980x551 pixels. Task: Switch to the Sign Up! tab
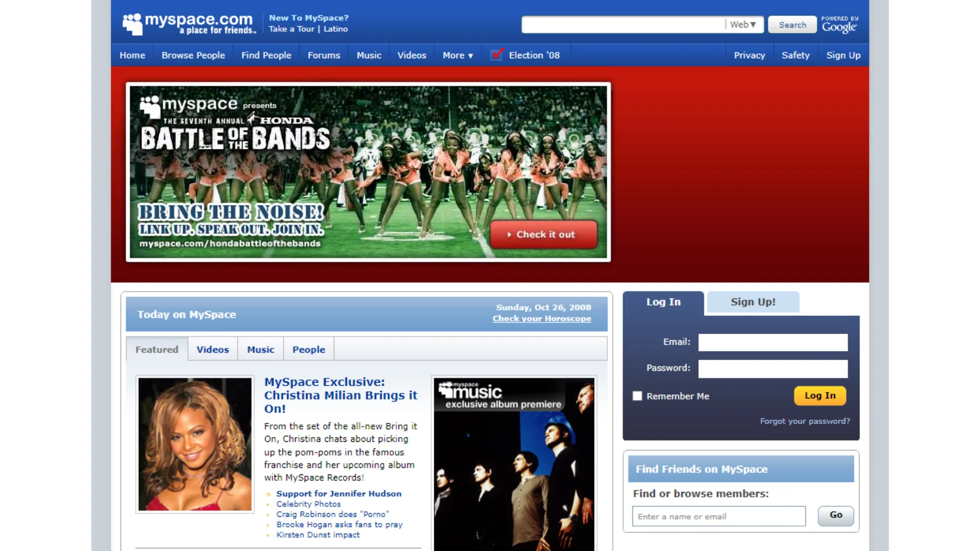(x=753, y=302)
